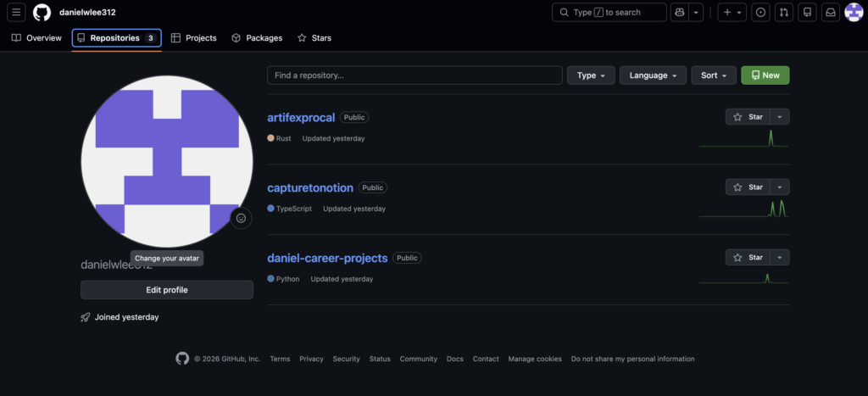Go to GitHub homepage via Octocat logo

[x=42, y=12]
